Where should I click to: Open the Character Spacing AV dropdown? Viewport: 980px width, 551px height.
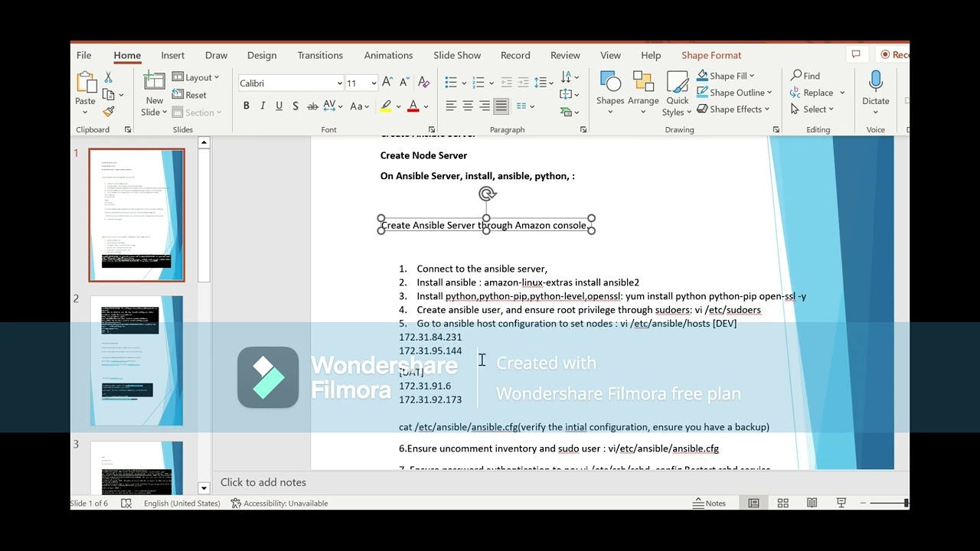(x=334, y=106)
